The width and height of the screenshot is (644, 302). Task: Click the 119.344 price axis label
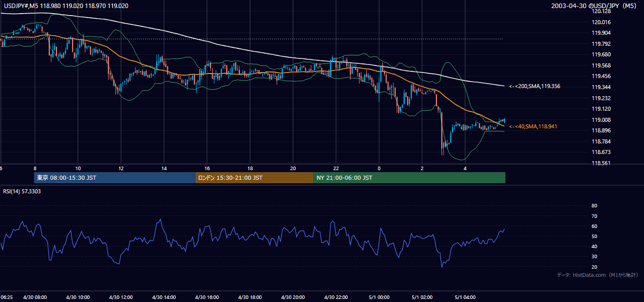pyautogui.click(x=600, y=87)
